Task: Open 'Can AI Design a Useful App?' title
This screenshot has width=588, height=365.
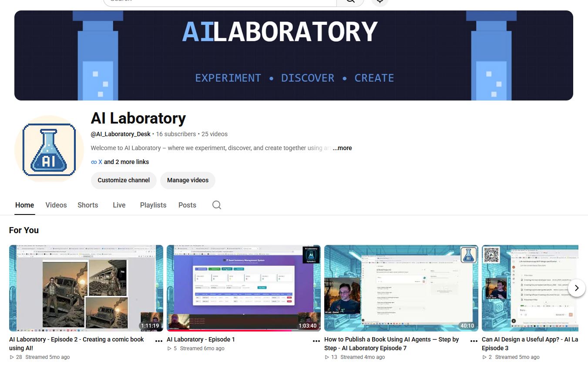Action: pos(530,344)
